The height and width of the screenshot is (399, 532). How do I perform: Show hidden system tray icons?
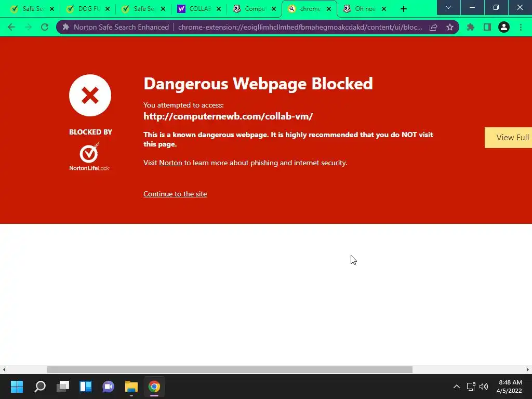457,387
